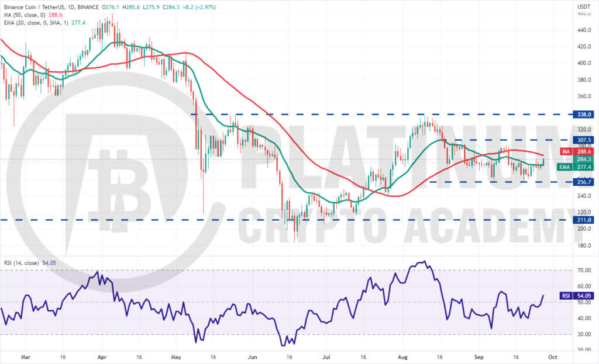The height and width of the screenshot is (364, 599).
Task: Click the 440.0 tick on price axis
Action: pyautogui.click(x=584, y=30)
